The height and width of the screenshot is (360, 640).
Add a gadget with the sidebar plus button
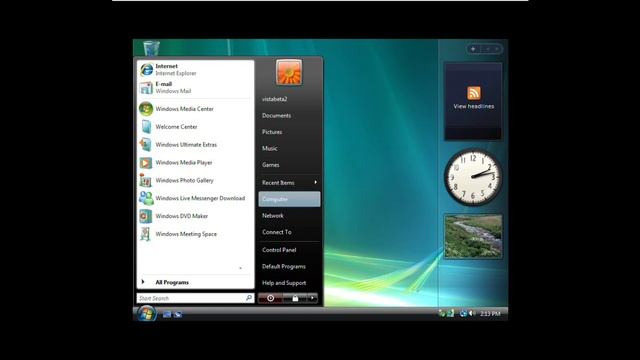tap(473, 49)
